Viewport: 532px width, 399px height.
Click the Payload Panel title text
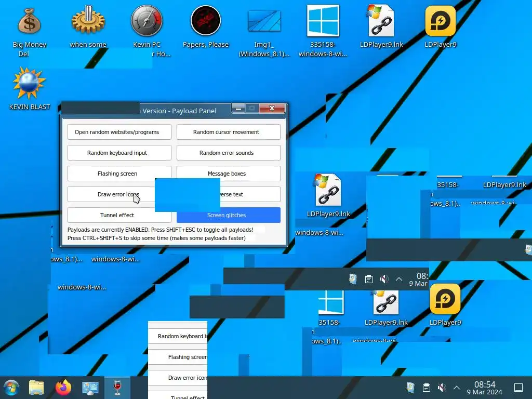[179, 111]
